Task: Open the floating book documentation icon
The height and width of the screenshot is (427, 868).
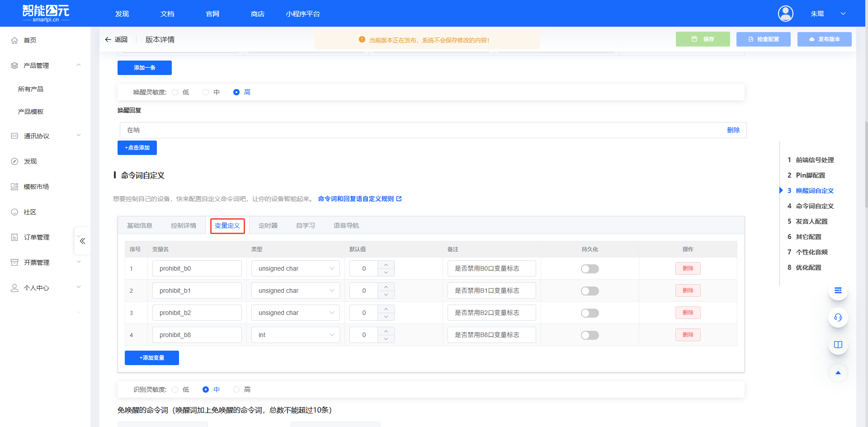Action: point(838,344)
